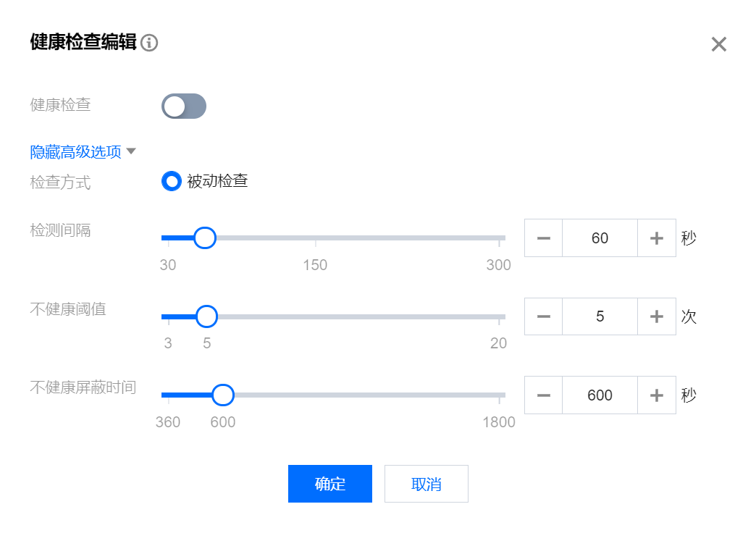Close the 健康检查编辑 dialog
Screen dimensions: 756x533
click(718, 44)
